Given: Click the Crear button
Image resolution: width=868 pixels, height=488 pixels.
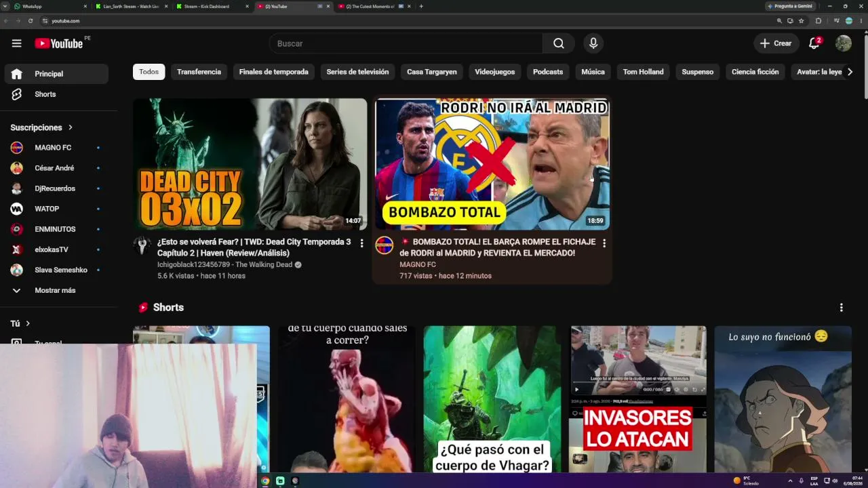Looking at the screenshot, I should [x=776, y=43].
